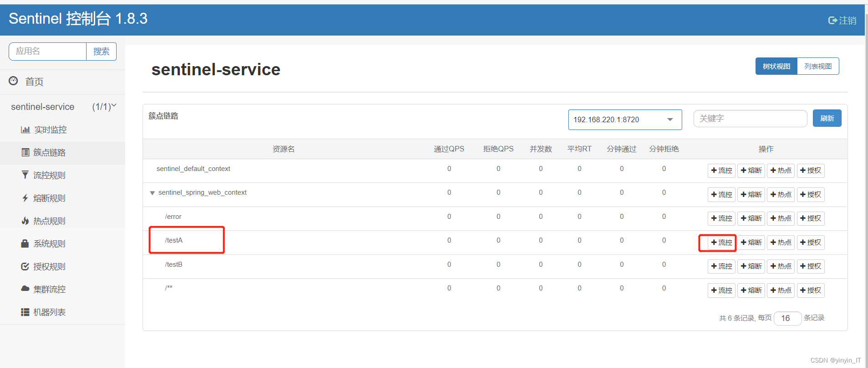Click the 刷新 refresh button

point(827,118)
